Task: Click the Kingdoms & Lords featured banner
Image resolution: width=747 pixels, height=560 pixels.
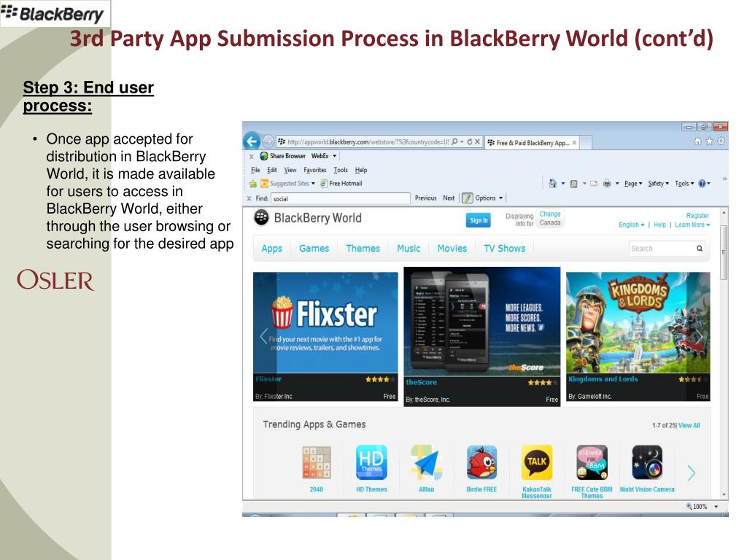Action: click(638, 337)
